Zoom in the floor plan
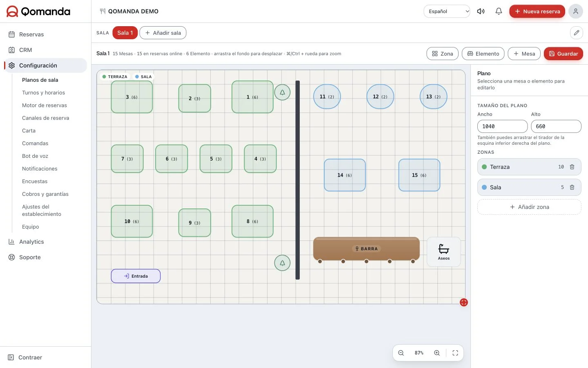588x368 pixels. point(437,353)
